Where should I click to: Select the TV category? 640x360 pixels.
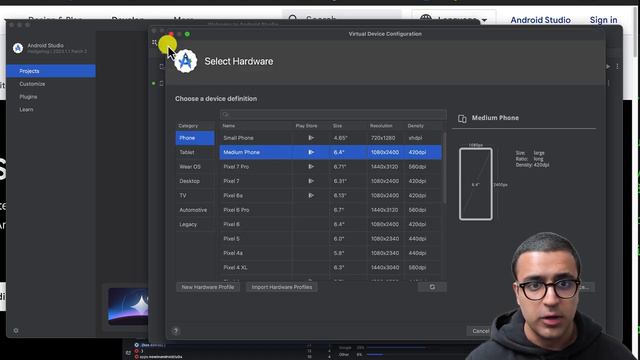(x=195, y=196)
